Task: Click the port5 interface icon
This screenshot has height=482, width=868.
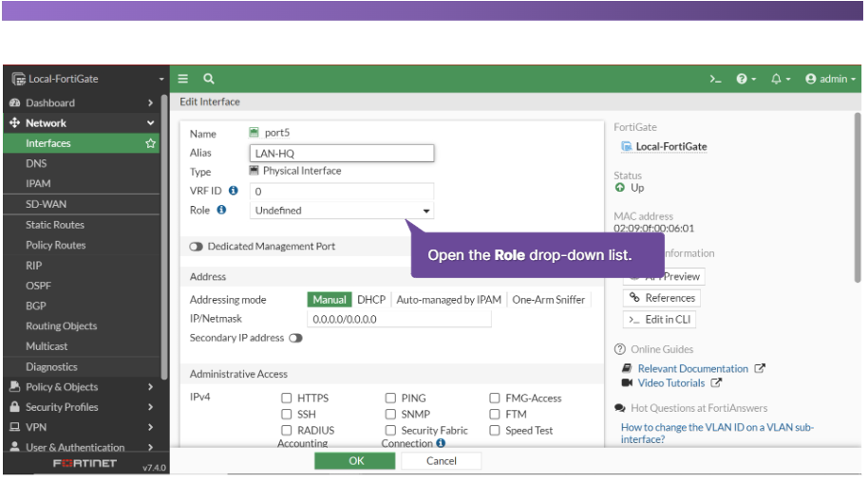Action: [254, 132]
